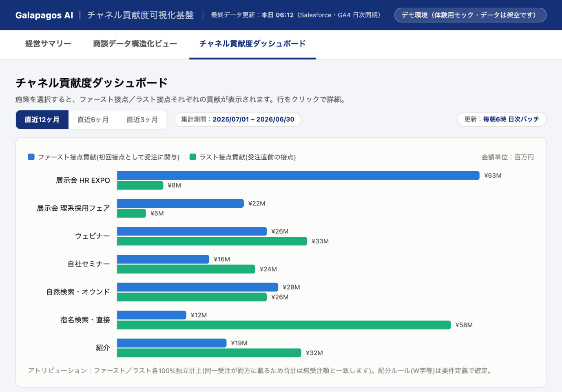Screen dimensions: 562x392
Task: Click the 最終データ更新 status text in header
Action: [x=296, y=15]
